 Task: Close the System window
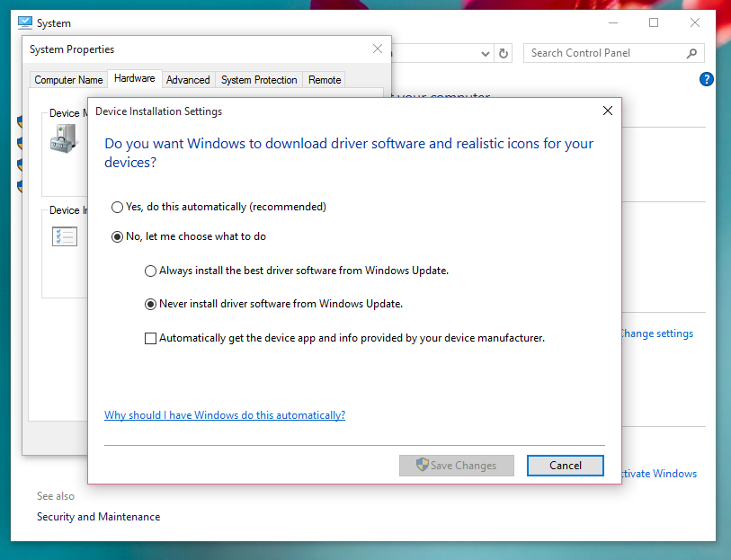[695, 22]
